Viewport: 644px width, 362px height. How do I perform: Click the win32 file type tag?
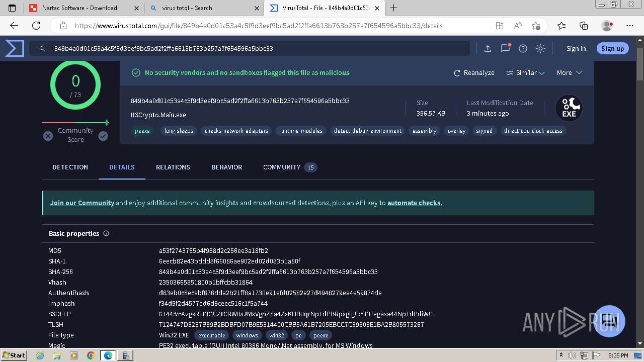(277, 335)
